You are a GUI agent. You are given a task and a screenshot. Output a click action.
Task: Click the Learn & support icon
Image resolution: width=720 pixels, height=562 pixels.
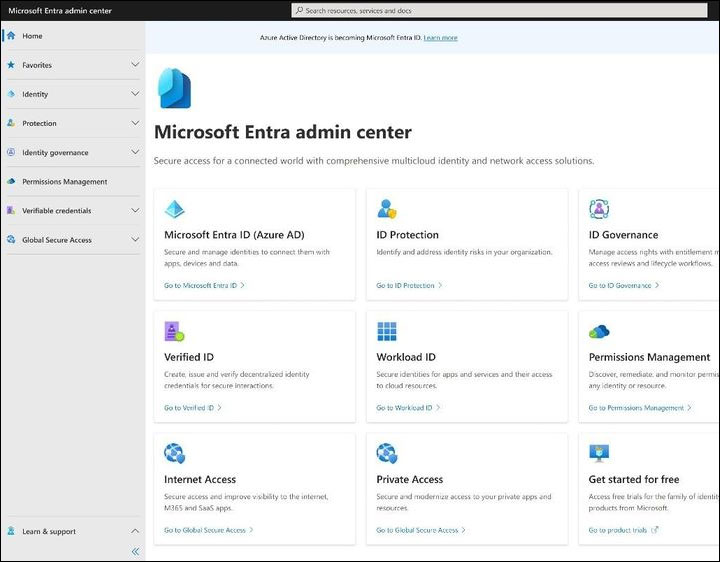coord(11,531)
